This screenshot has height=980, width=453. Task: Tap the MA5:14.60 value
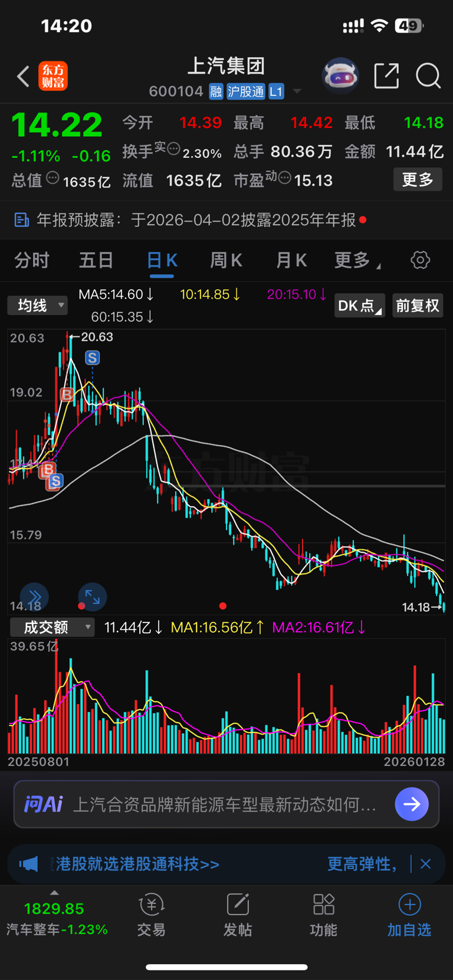(116, 294)
